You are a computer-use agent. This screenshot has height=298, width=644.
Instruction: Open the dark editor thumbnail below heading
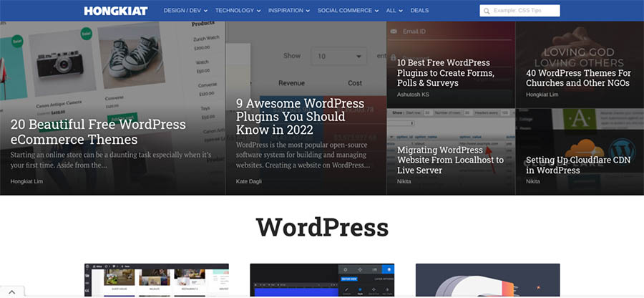click(321, 280)
